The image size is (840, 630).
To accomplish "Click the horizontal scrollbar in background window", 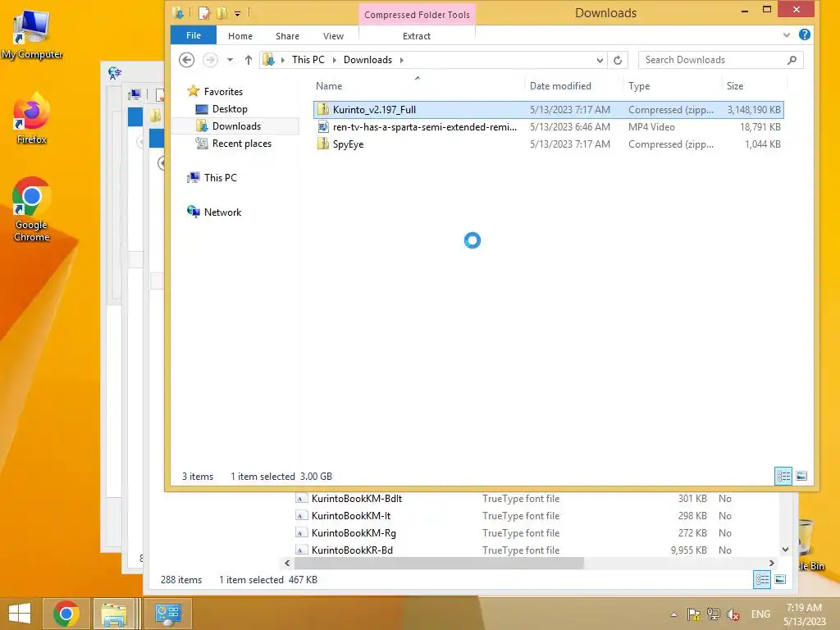I will point(439,563).
